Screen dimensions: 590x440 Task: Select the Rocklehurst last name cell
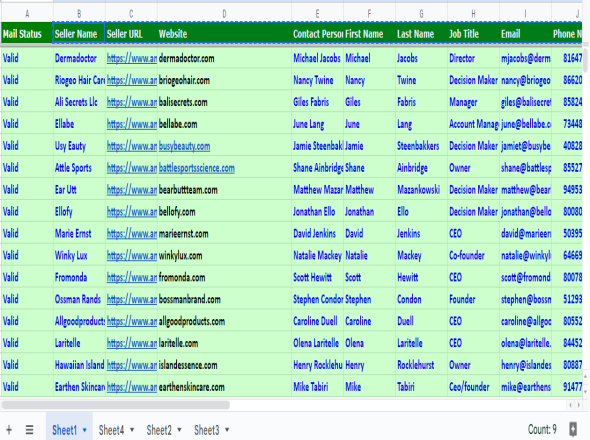421,364
